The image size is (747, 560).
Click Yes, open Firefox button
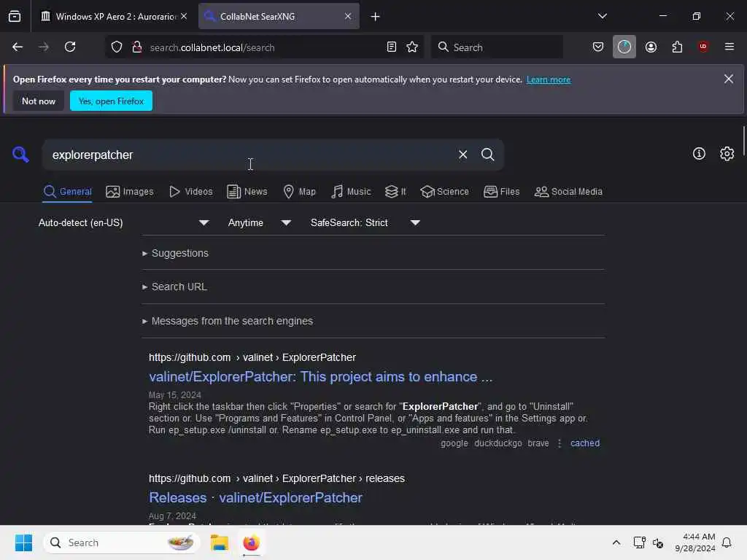(x=111, y=101)
